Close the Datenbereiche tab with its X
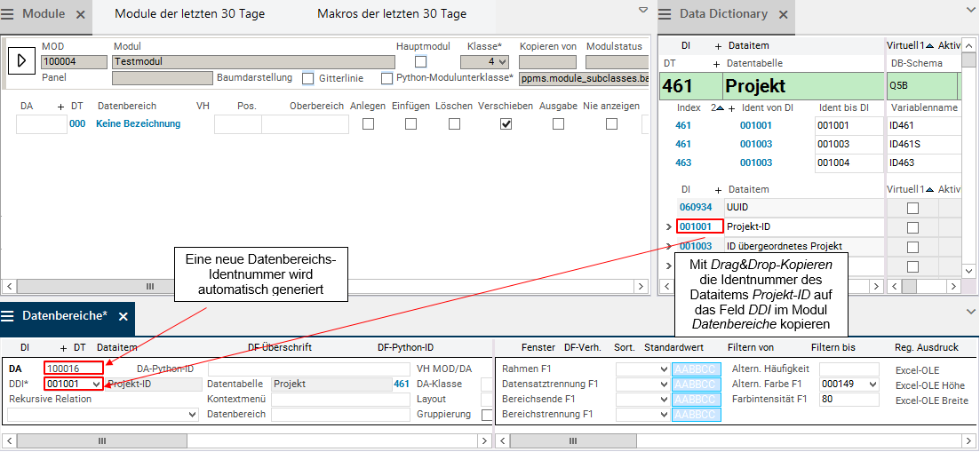 (x=123, y=317)
